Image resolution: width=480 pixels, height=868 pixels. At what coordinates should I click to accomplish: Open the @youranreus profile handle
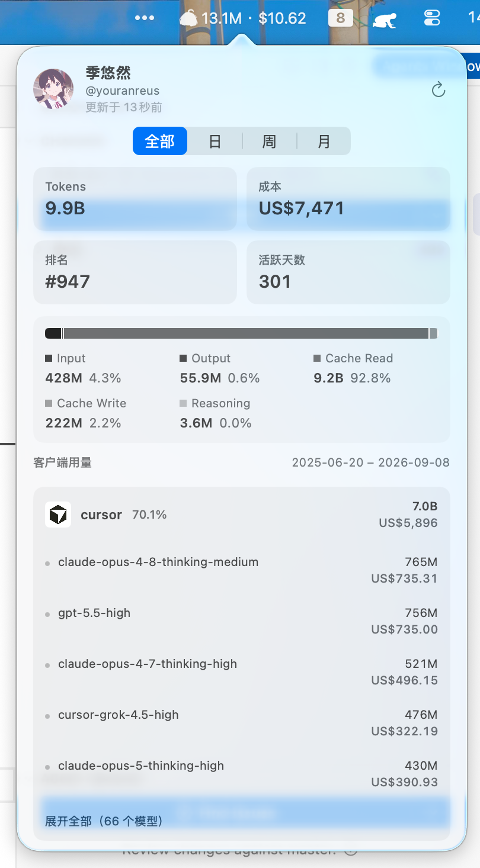tap(123, 91)
